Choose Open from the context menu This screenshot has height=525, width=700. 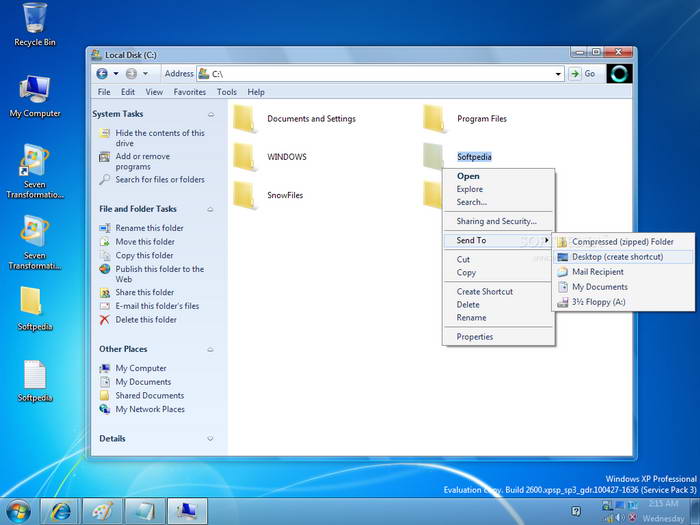[x=499, y=176]
